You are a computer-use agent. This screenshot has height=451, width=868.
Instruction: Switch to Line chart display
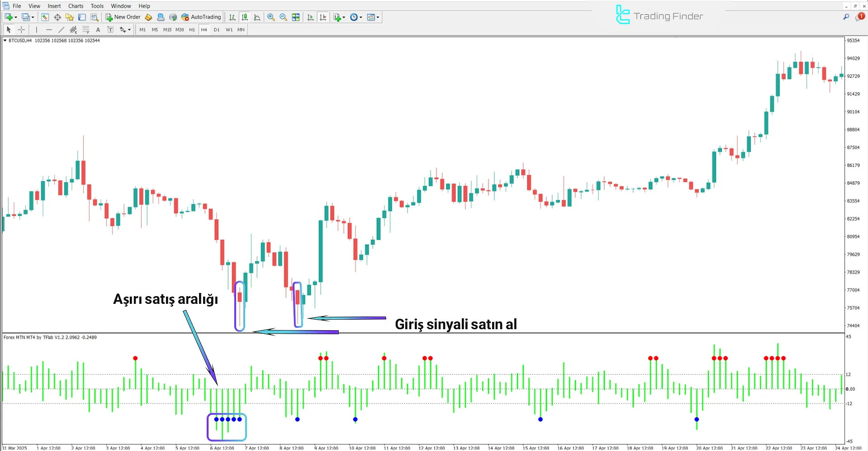point(257,17)
